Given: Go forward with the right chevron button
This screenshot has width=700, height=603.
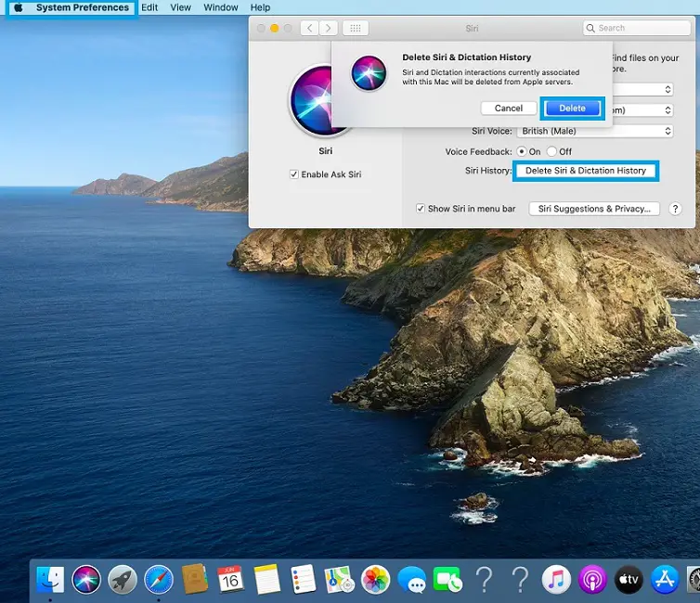Looking at the screenshot, I should [328, 28].
